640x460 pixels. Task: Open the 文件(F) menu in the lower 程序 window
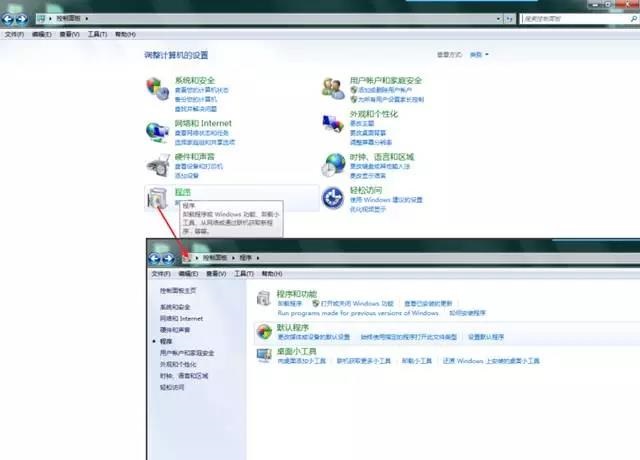161,273
